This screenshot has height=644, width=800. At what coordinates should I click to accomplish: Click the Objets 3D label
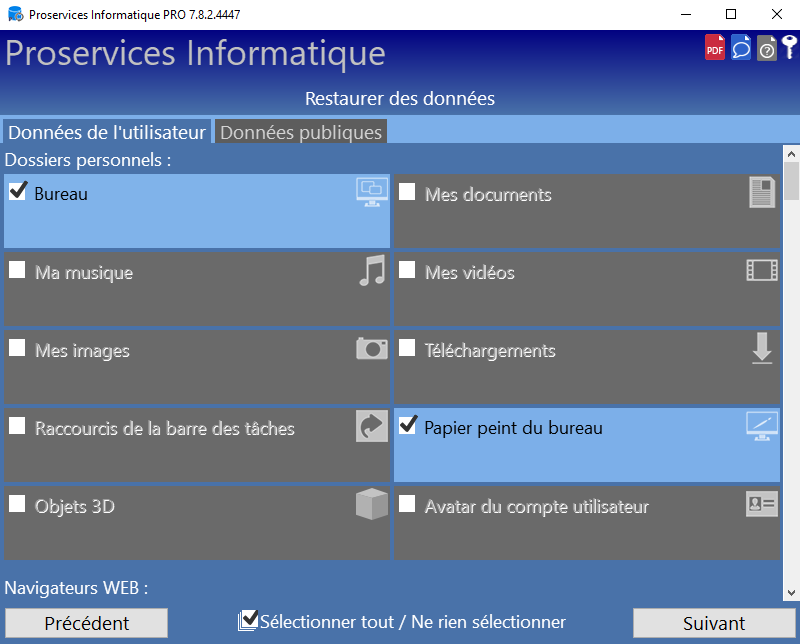pos(74,507)
